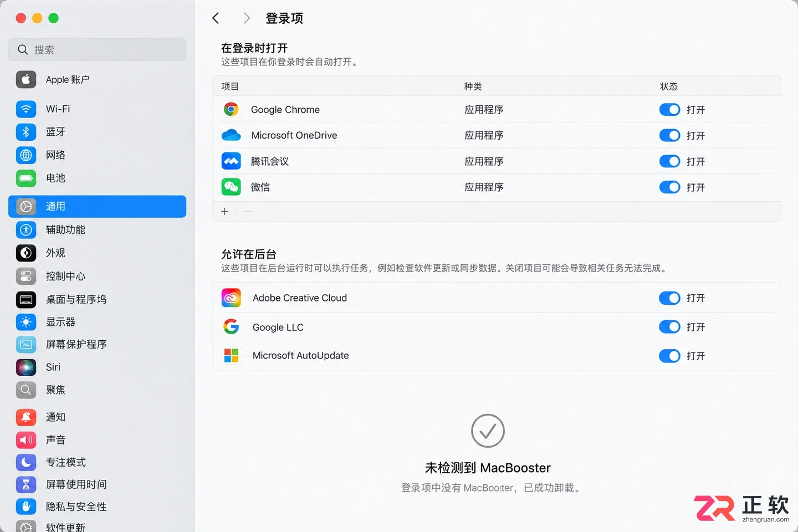The image size is (798, 532).
Task: Click the 项目 column header
Action: pyautogui.click(x=230, y=86)
